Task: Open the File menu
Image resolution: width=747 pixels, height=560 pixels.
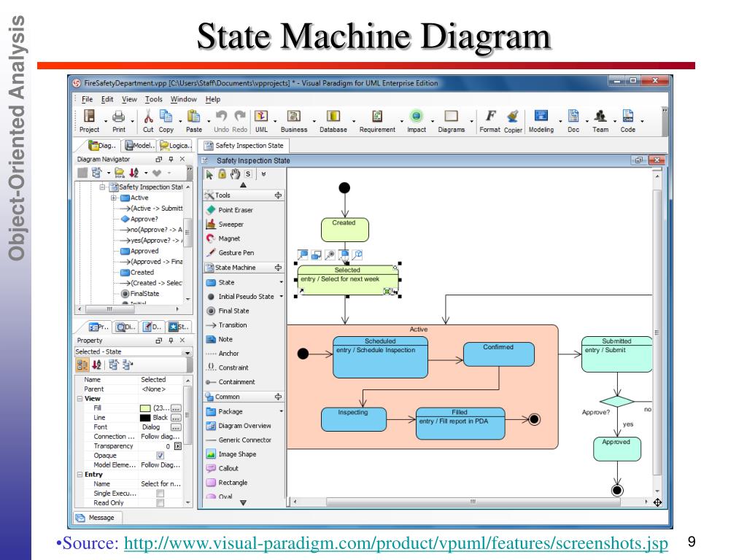Action: click(88, 99)
